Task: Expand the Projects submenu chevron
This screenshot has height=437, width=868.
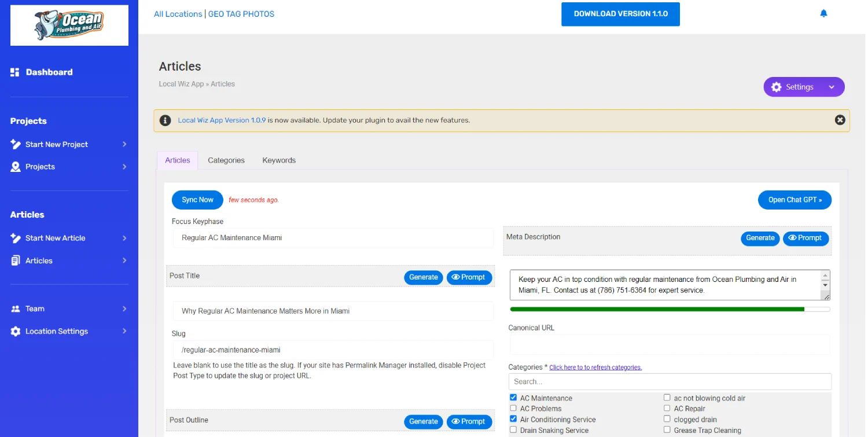Action: coord(124,167)
